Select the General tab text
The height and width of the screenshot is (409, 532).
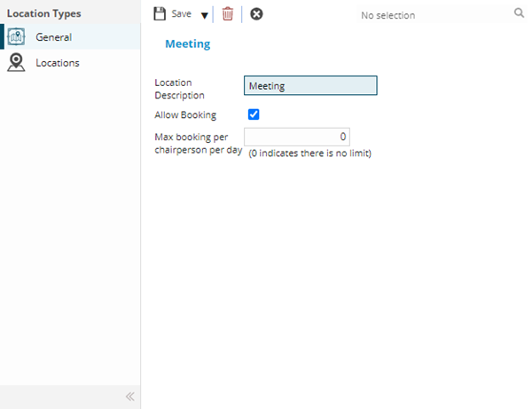click(x=53, y=37)
